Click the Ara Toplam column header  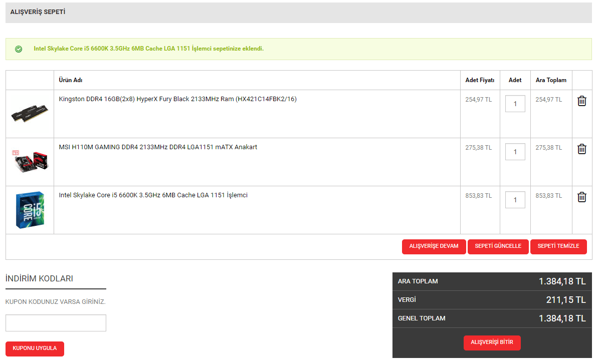coord(551,80)
